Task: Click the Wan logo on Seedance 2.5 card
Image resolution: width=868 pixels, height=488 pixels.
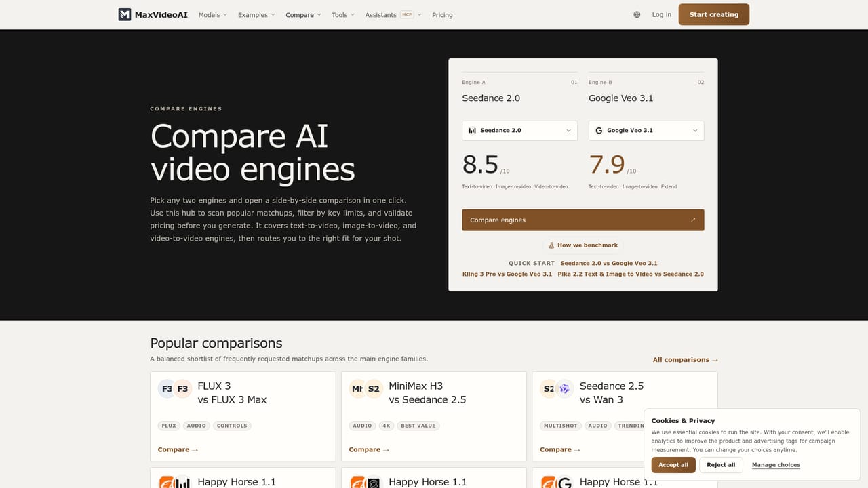Action: [x=565, y=389]
